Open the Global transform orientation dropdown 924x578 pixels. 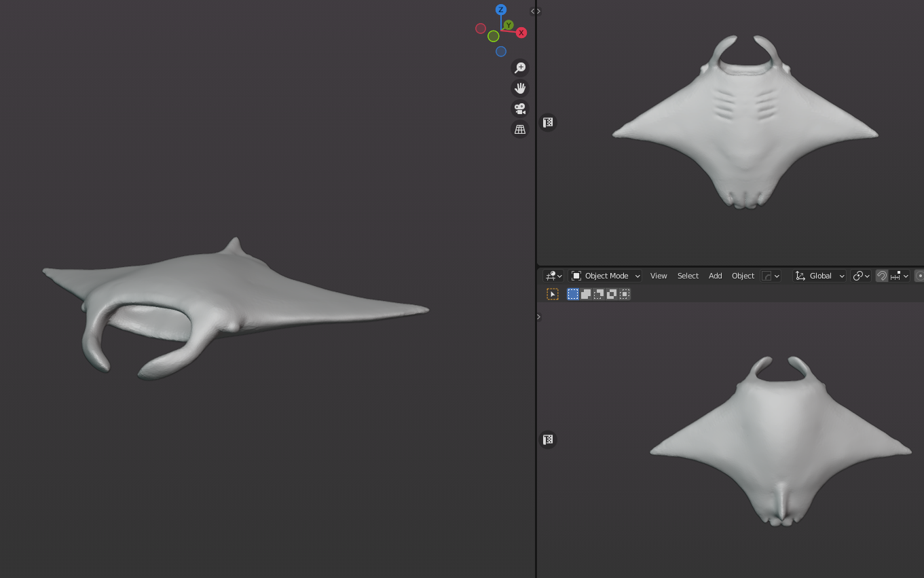click(819, 276)
